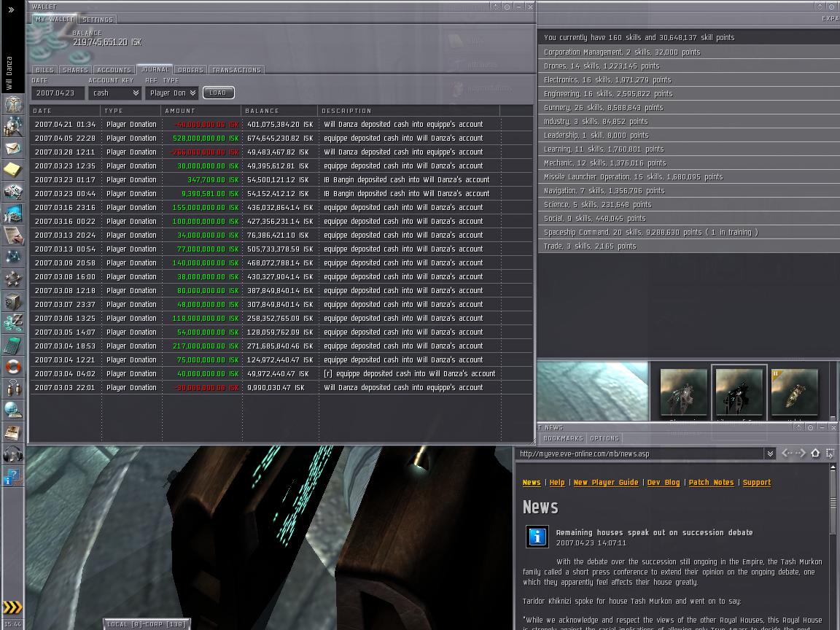
Task: Expand the sidebar with the double-chevron arrow
Action: (11, 9)
